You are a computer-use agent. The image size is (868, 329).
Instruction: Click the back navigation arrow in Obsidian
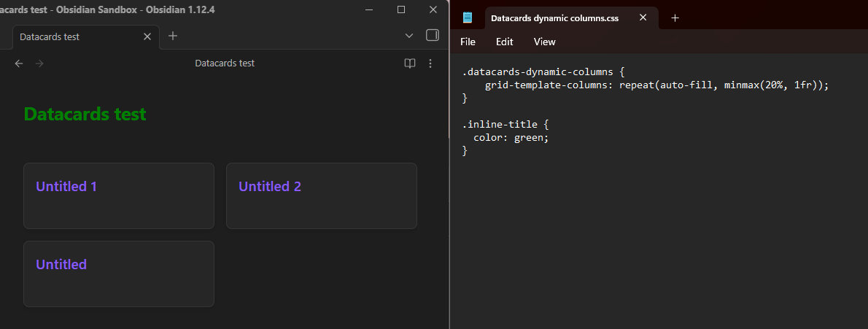19,63
